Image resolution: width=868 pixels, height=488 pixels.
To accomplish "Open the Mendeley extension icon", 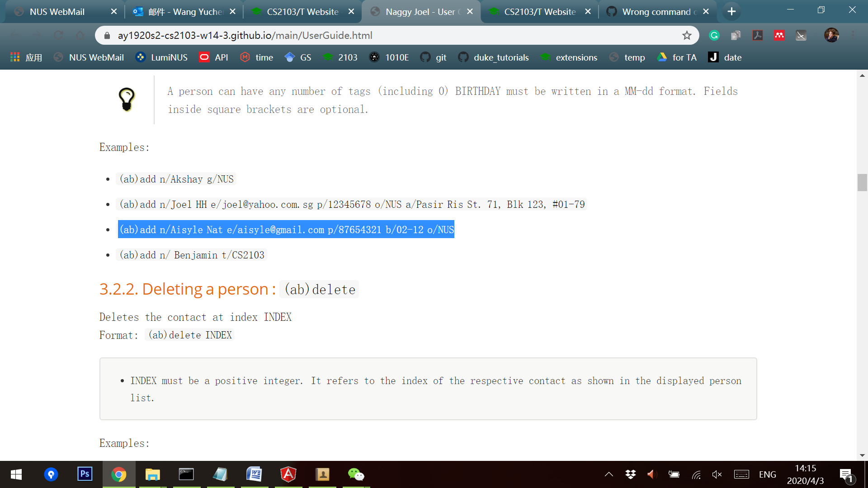I will (x=779, y=35).
